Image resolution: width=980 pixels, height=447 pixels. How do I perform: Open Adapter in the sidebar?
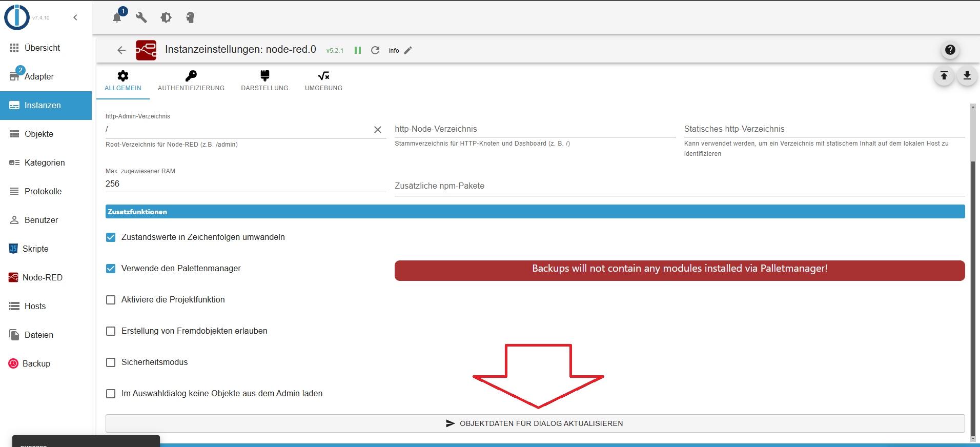[46, 76]
